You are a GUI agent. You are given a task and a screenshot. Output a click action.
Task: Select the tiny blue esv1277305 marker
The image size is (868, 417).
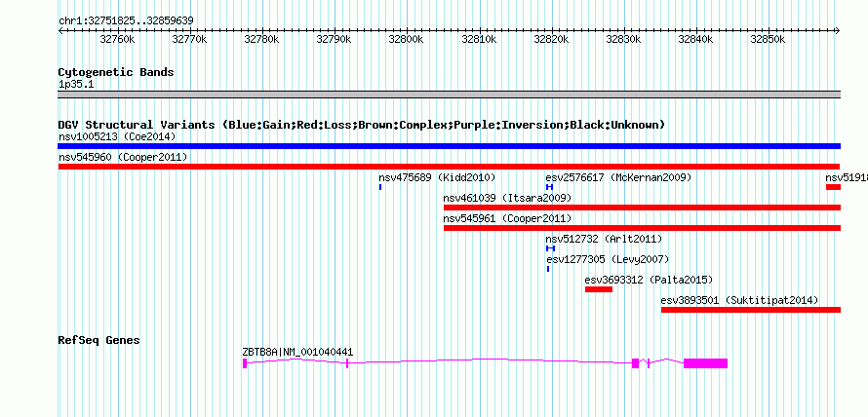(548, 269)
